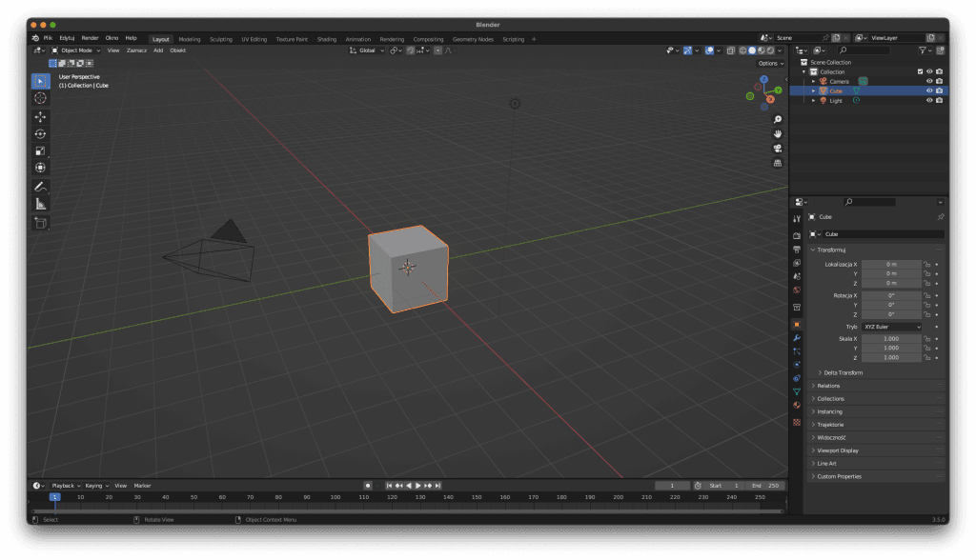Toggle camera view in the viewport
976x560 pixels.
click(x=778, y=149)
